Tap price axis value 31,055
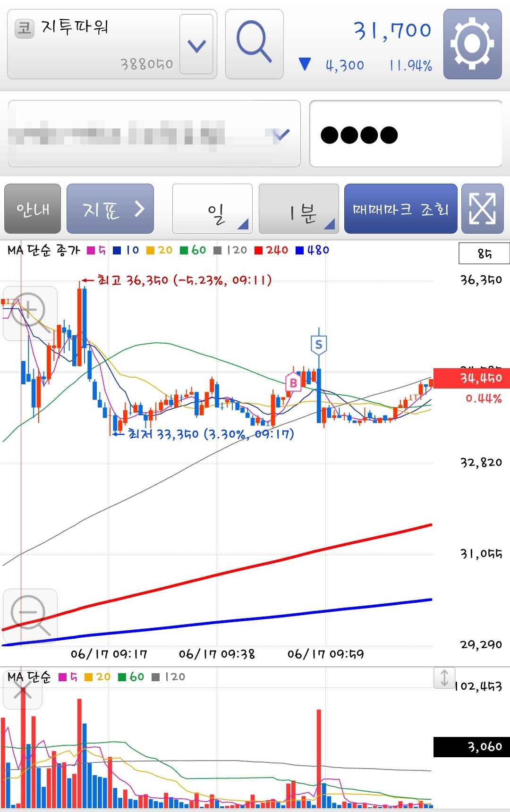Viewport: 510px width, 812px height. tap(481, 553)
